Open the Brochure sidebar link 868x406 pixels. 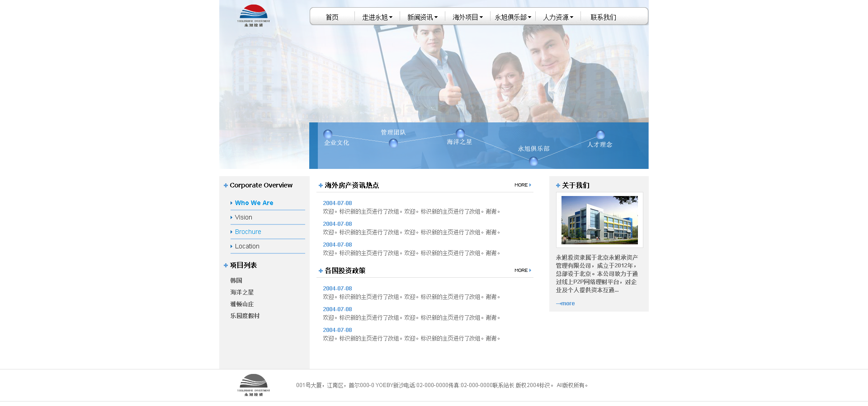[248, 232]
